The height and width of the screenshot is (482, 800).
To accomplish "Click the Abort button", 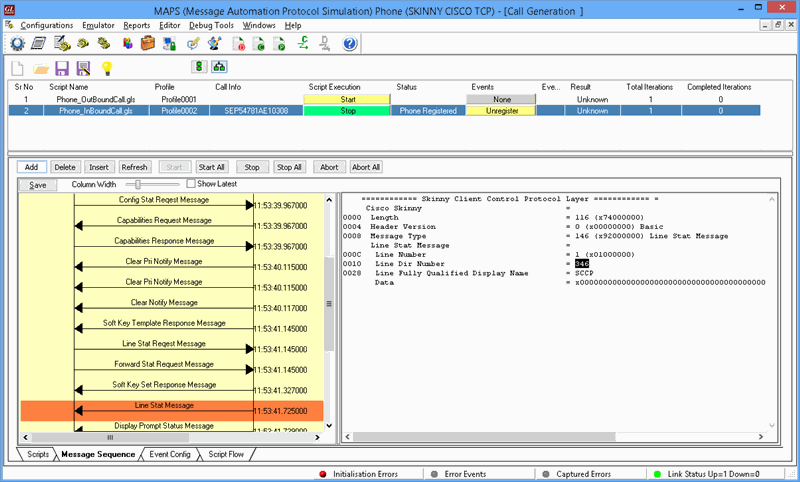I will pos(329,167).
